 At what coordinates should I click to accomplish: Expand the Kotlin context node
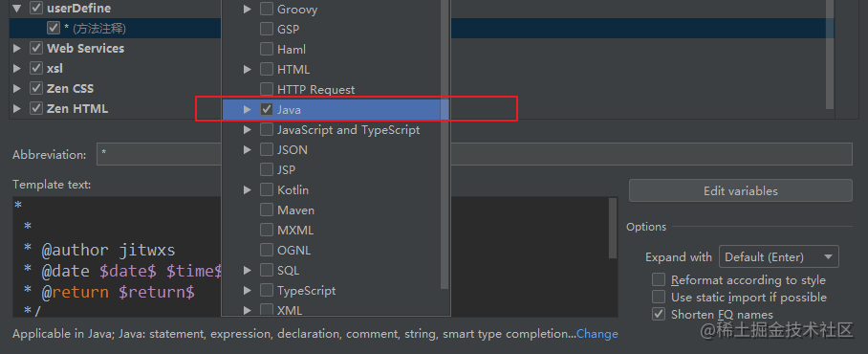(x=248, y=190)
